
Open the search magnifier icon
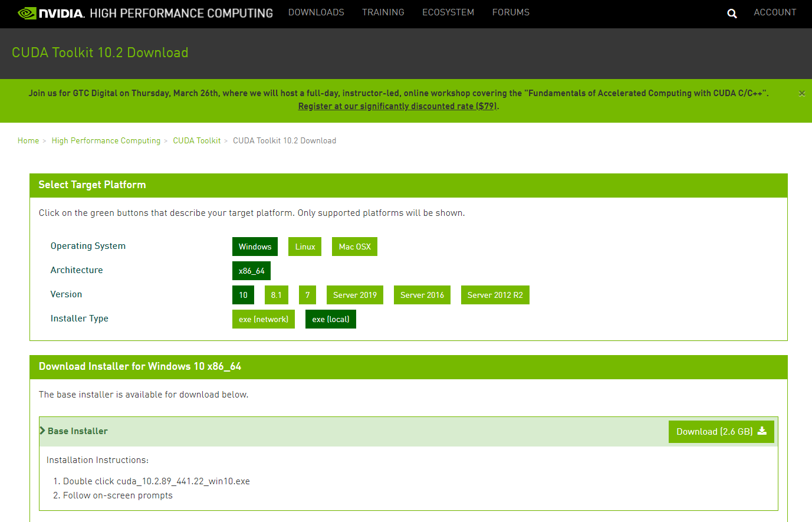[732, 14]
